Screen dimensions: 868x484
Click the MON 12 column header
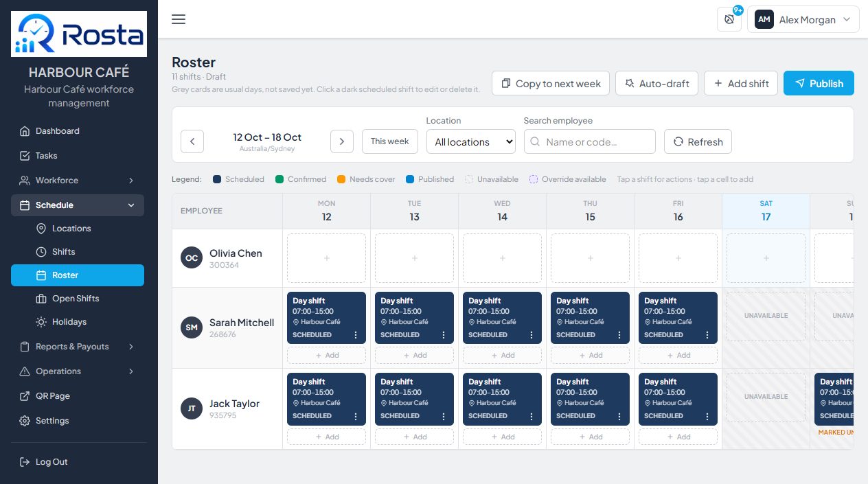tap(327, 211)
